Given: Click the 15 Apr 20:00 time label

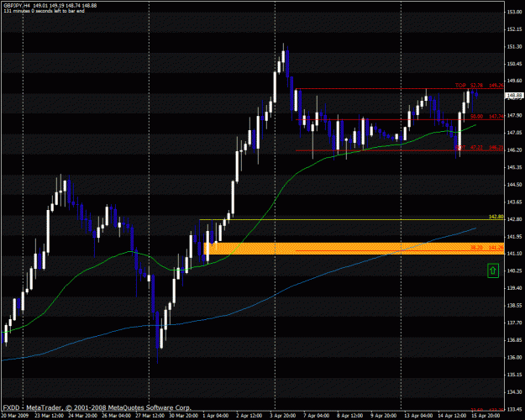Looking at the screenshot, I should pyautogui.click(x=486, y=416).
